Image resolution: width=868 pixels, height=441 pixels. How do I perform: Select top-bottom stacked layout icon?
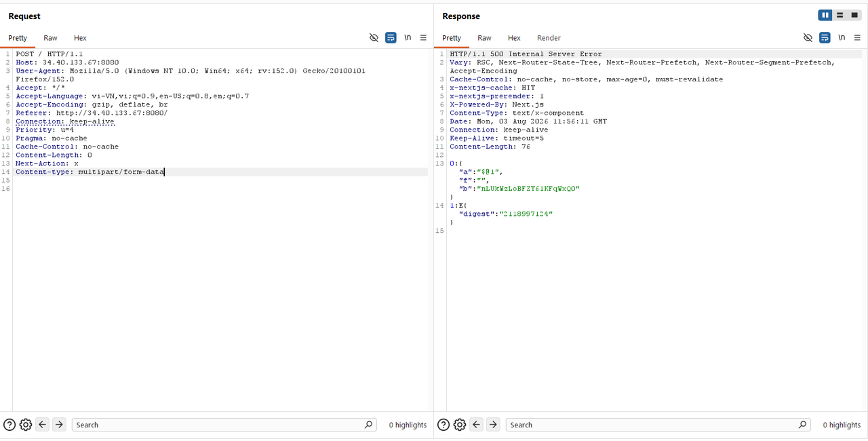tap(840, 15)
